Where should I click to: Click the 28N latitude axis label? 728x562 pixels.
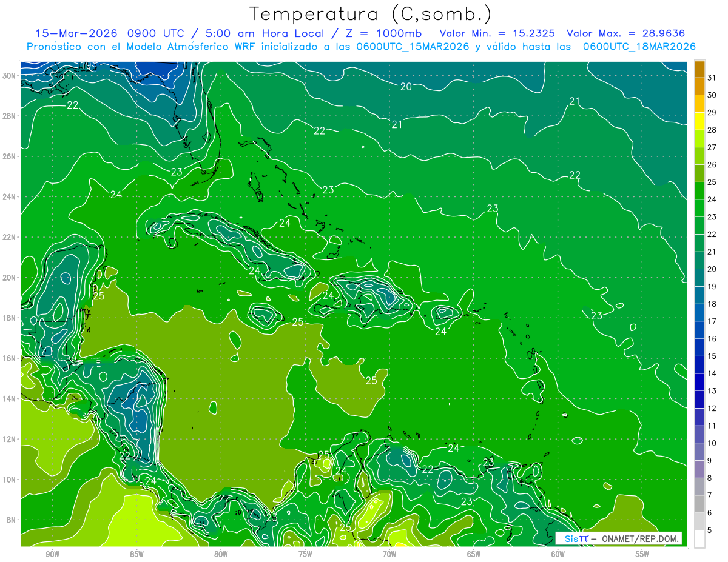coord(10,116)
